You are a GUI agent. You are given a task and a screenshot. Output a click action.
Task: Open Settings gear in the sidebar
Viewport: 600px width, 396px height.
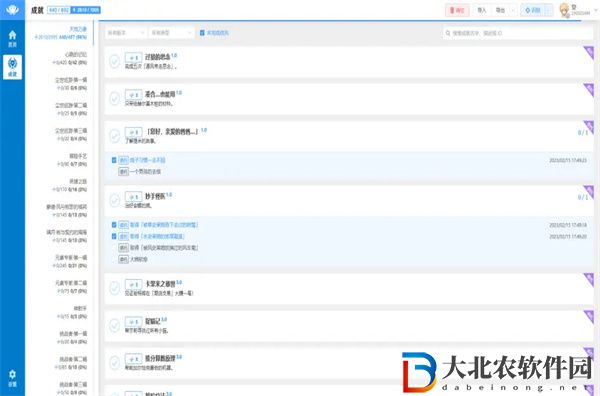click(x=12, y=378)
